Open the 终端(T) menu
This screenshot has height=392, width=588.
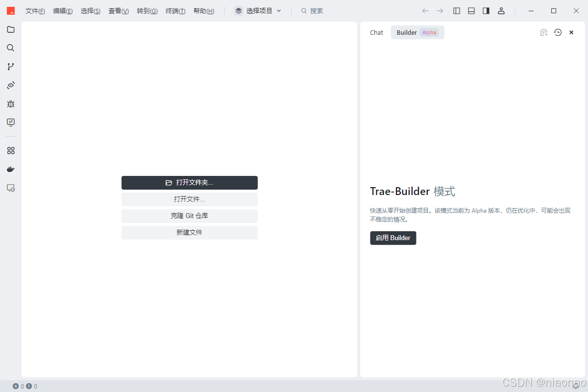[x=175, y=11]
